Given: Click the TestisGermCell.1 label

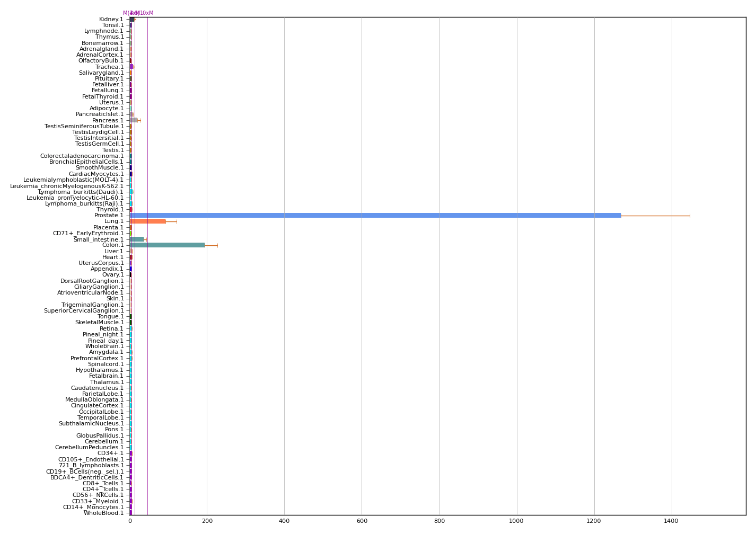Looking at the screenshot, I should point(99,144).
